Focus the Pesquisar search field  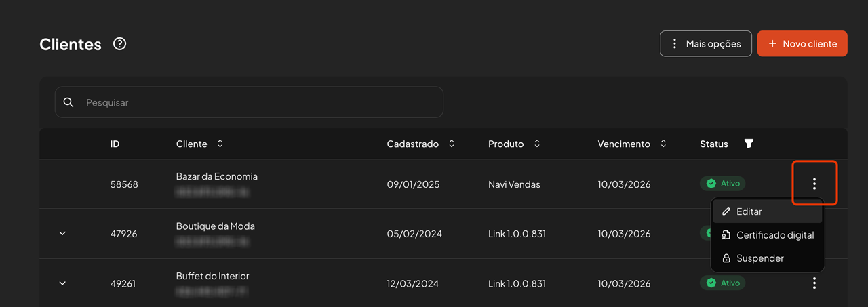[258, 102]
